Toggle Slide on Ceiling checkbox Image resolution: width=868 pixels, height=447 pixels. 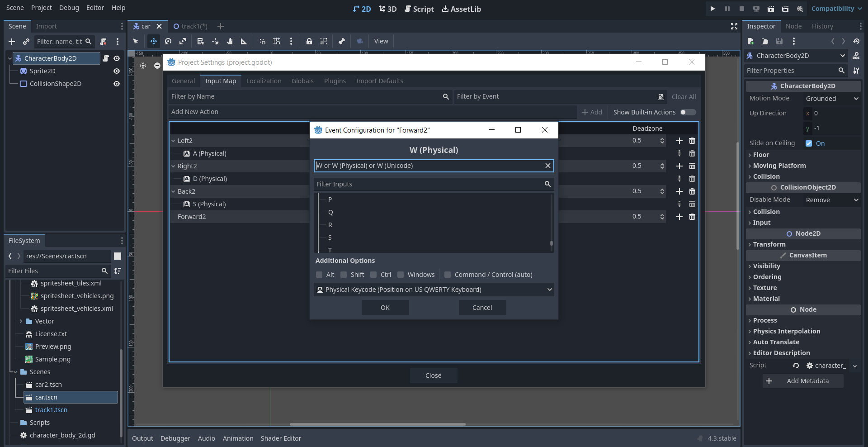click(x=809, y=143)
